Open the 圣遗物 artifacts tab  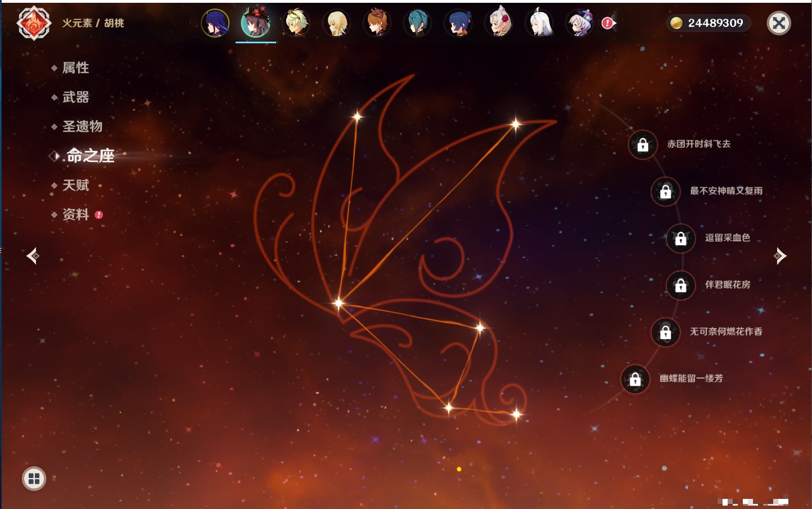point(82,127)
